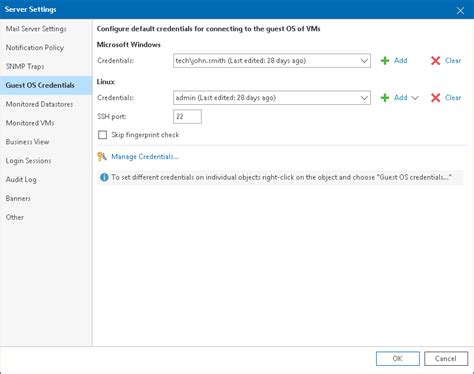Open Business View section
The width and height of the screenshot is (474, 374).
point(46,142)
